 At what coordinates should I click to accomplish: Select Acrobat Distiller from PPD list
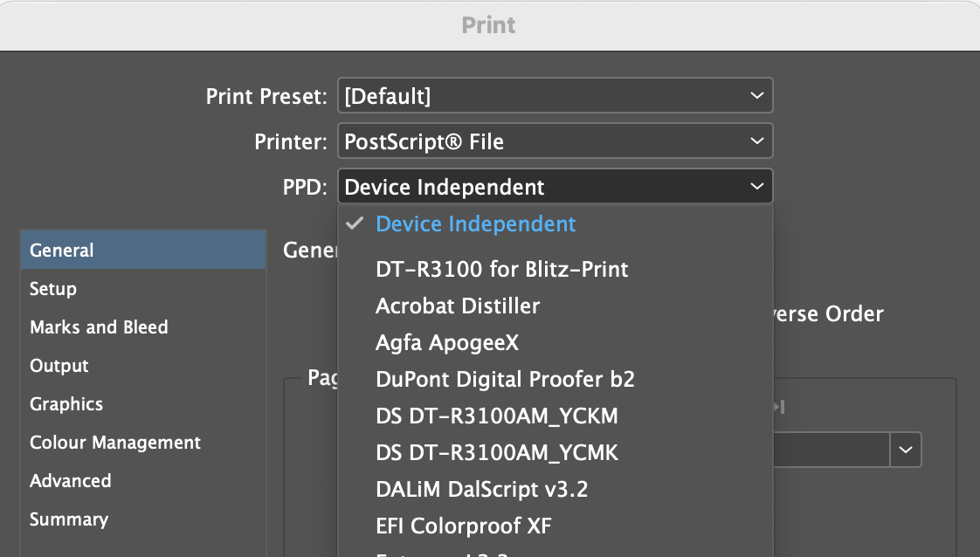458,306
